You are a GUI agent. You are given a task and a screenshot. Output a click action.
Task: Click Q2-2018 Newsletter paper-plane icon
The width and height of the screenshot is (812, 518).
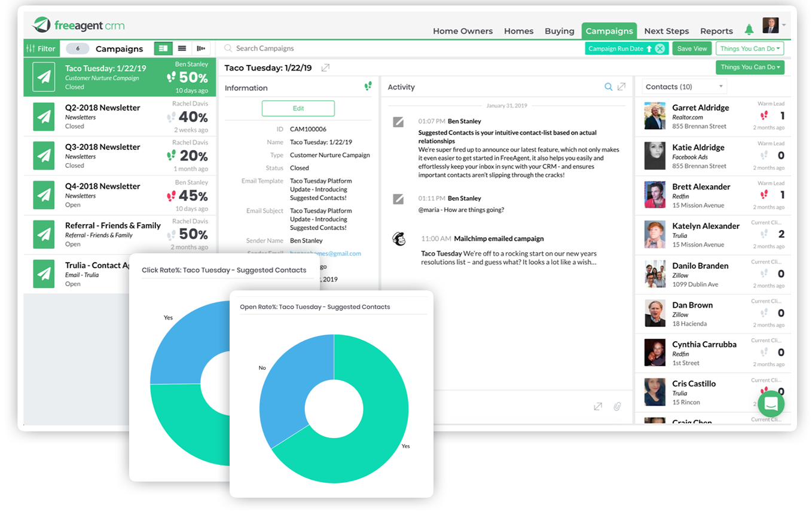44,117
